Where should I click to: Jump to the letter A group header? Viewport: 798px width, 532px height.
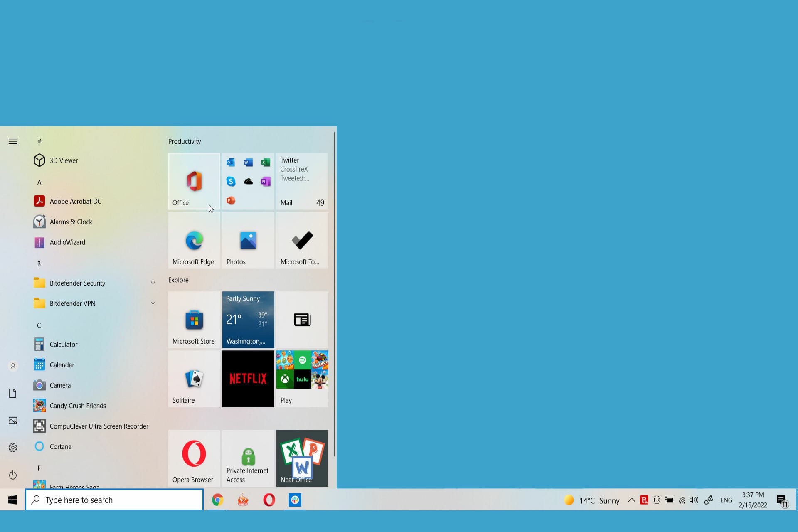pos(39,182)
